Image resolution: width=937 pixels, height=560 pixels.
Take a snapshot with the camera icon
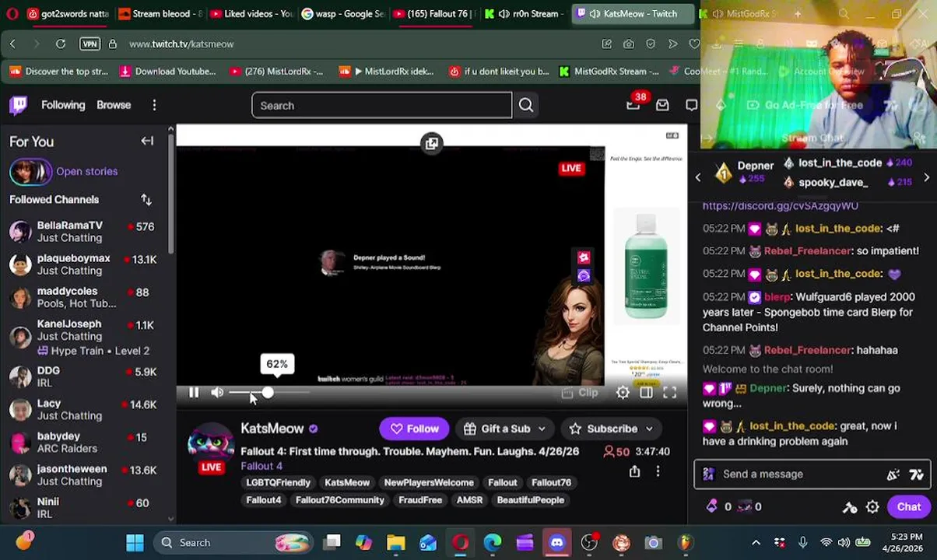[629, 44]
